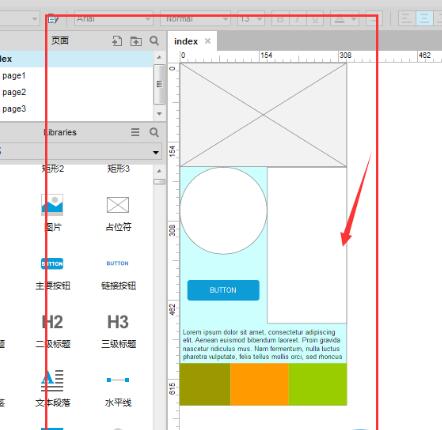Select the 文本段落 paragraph widget

[x=53, y=389]
